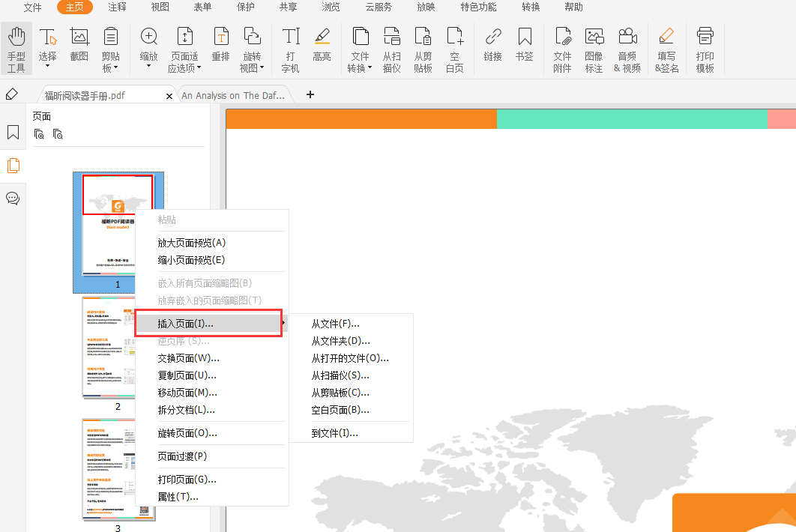
Task: Add a Bookmark (书签) via toolbar
Action: [x=525, y=45]
